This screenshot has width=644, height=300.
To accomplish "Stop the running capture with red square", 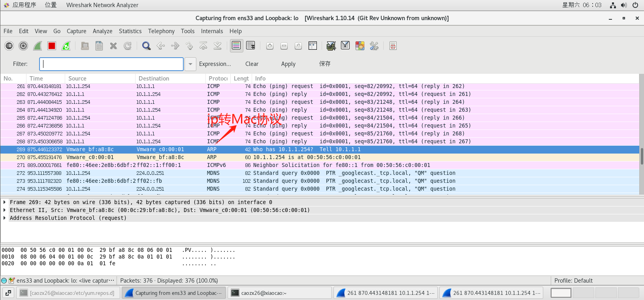I will pos(52,46).
